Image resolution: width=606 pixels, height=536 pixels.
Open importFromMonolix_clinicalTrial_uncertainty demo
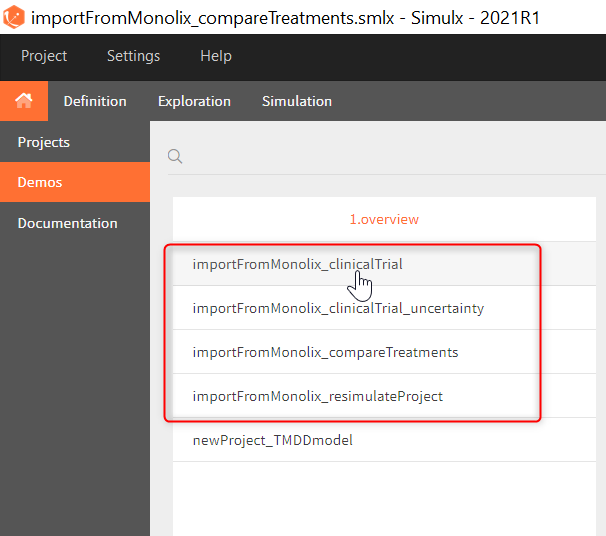338,308
